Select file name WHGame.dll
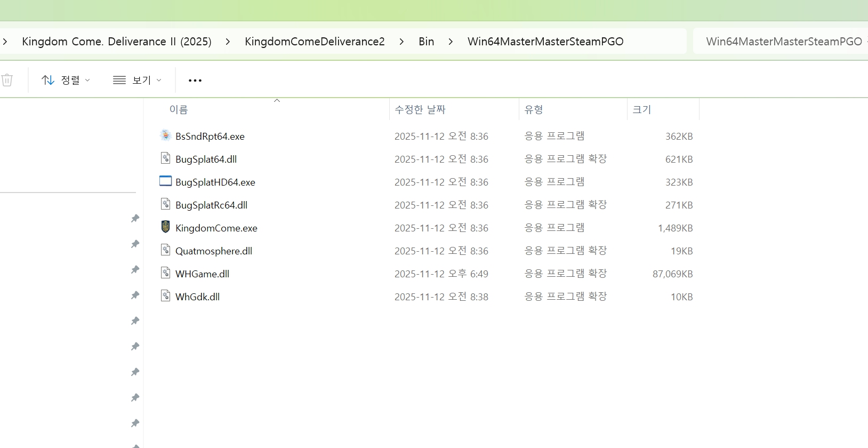Image resolution: width=868 pixels, height=448 pixels. [202, 274]
